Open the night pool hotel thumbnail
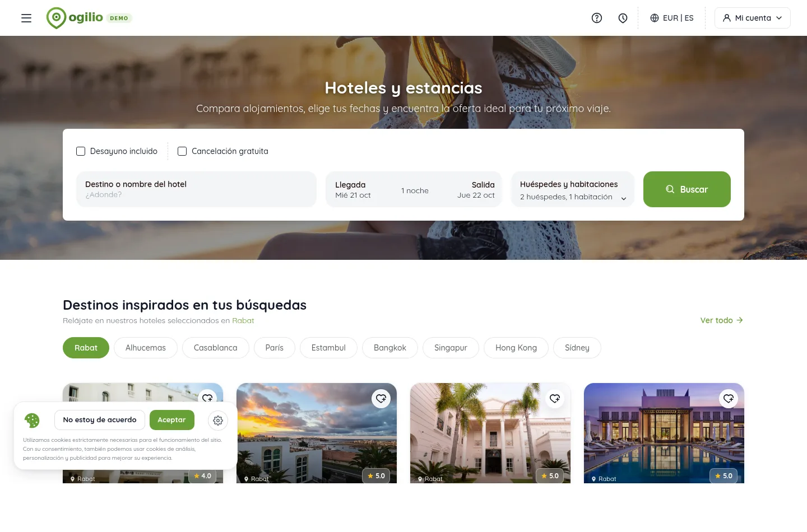 pos(664,433)
